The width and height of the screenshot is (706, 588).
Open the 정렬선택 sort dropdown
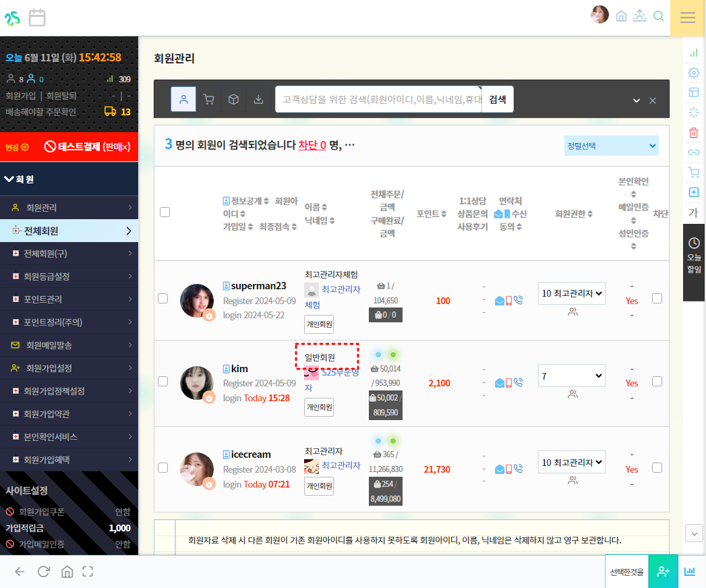611,146
